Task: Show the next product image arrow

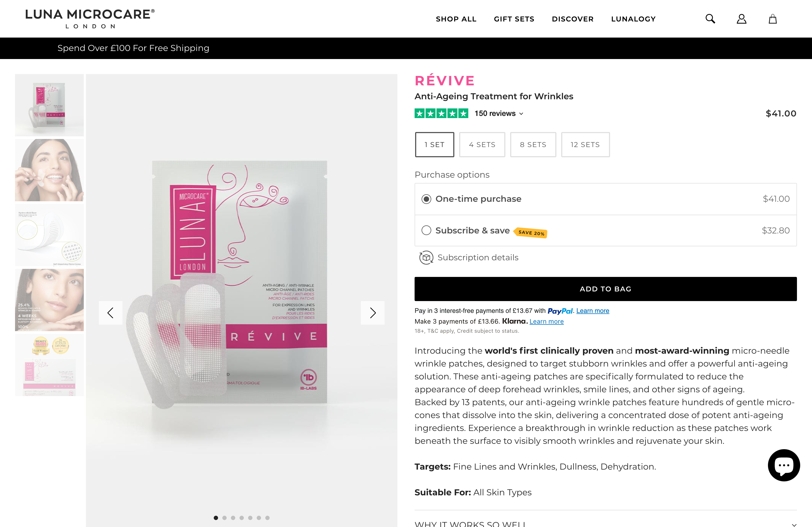Action: [x=372, y=313]
